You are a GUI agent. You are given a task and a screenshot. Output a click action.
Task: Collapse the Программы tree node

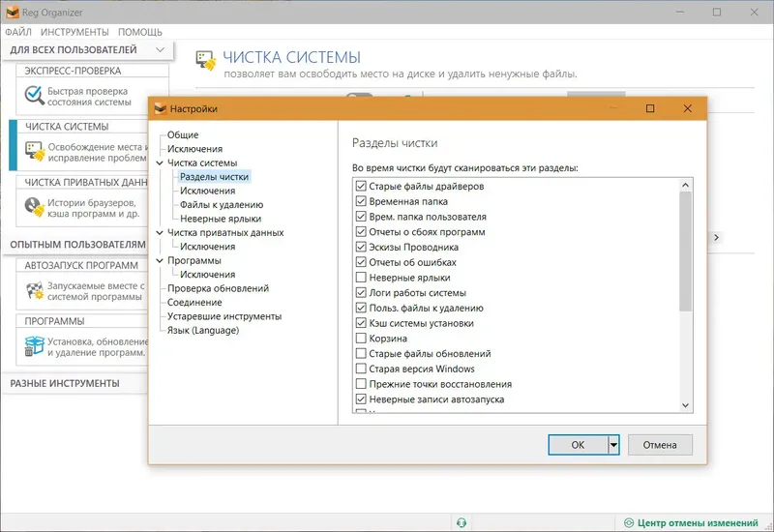tap(160, 260)
